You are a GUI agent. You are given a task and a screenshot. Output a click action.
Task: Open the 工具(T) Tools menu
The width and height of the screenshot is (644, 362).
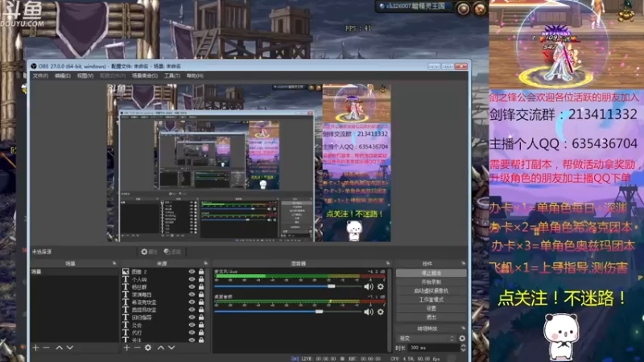coord(172,76)
